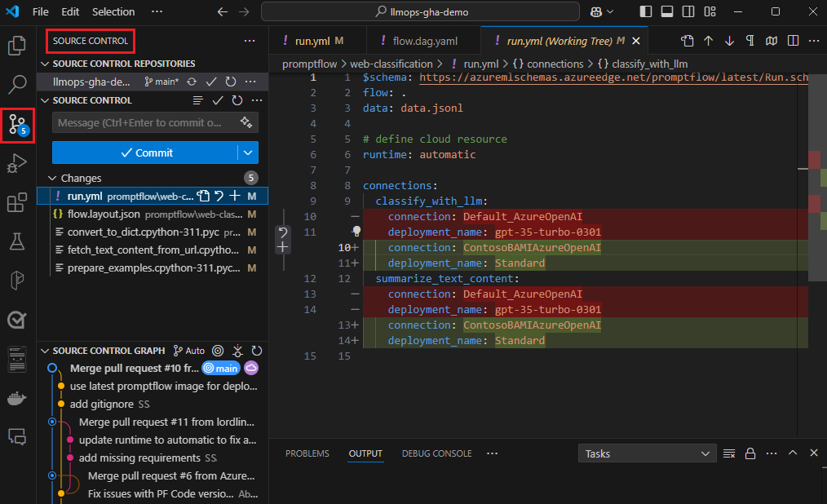The width and height of the screenshot is (827, 504).
Task: Open the File menu
Action: [40, 12]
